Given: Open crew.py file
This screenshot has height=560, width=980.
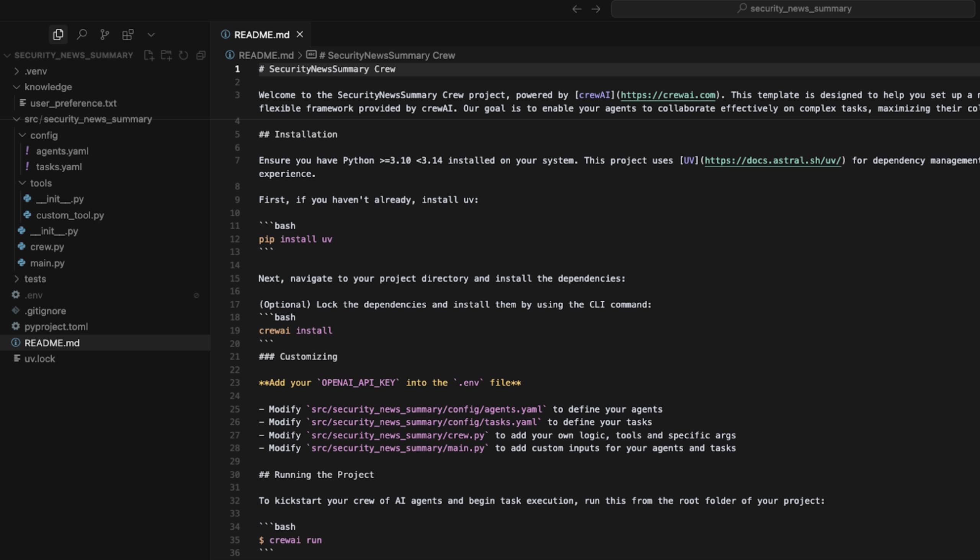Looking at the screenshot, I should 47,247.
